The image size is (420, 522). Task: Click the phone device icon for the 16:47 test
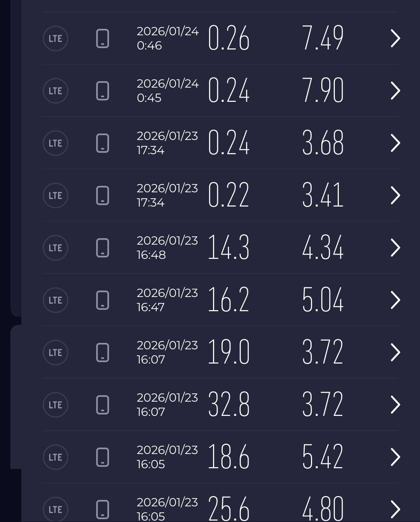coord(103,300)
